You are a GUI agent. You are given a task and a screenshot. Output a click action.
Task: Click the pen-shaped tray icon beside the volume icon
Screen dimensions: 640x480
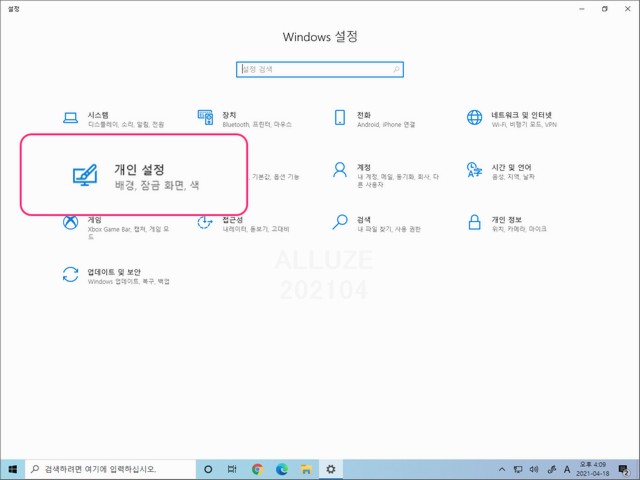(x=551, y=469)
